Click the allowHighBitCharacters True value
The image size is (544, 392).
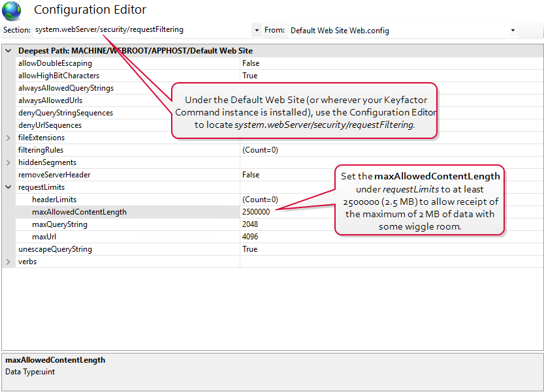point(250,76)
